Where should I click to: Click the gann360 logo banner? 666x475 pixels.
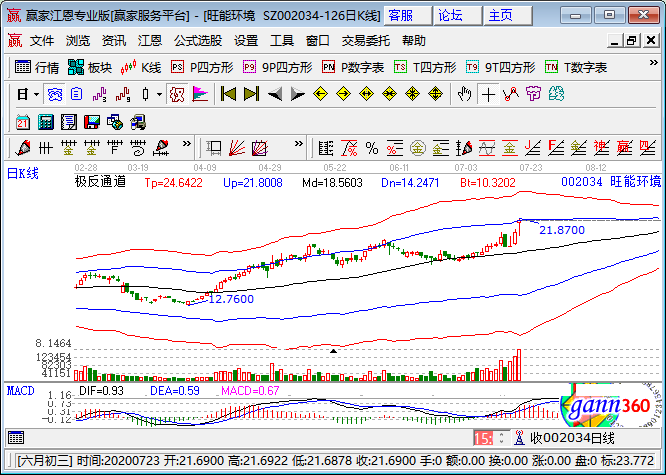tap(610, 405)
